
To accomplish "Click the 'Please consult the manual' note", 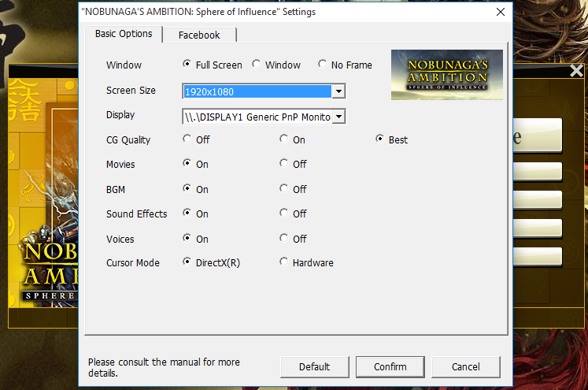I will point(164,367).
